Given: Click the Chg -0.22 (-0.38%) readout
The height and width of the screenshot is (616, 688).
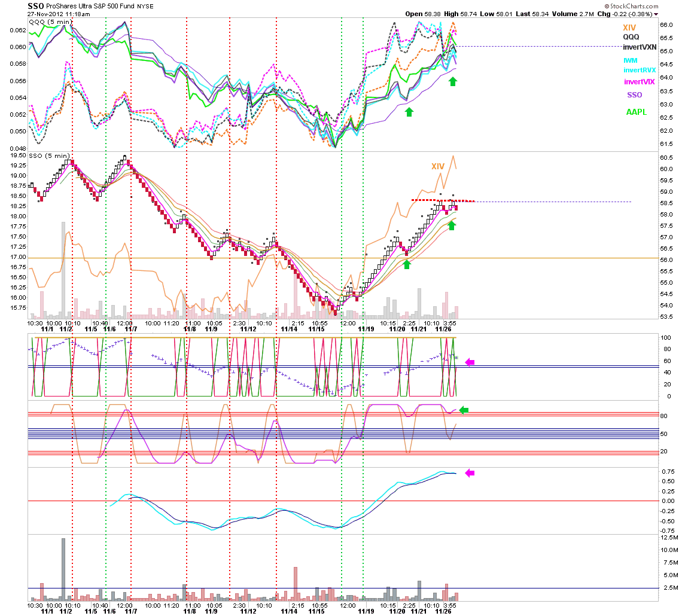Looking at the screenshot, I should coord(625,14).
